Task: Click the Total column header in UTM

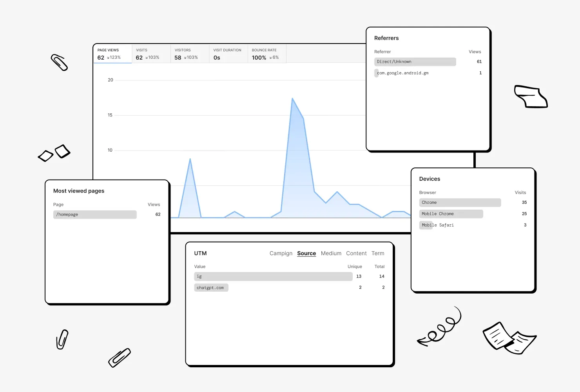Action: (x=379, y=267)
